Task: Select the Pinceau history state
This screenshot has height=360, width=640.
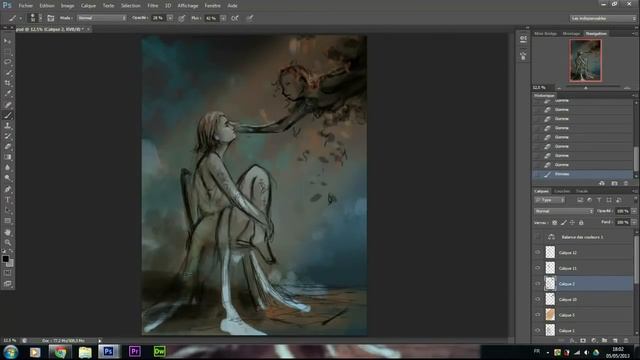Action: click(583, 174)
